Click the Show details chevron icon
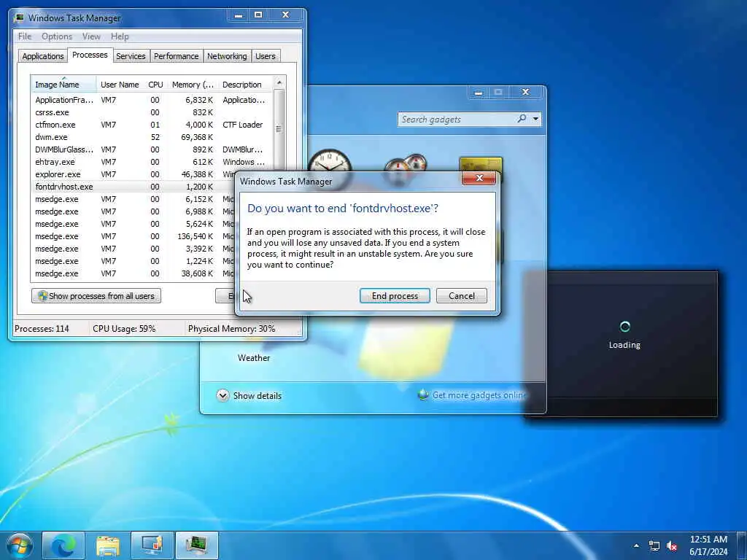The width and height of the screenshot is (747, 560). pyautogui.click(x=222, y=396)
